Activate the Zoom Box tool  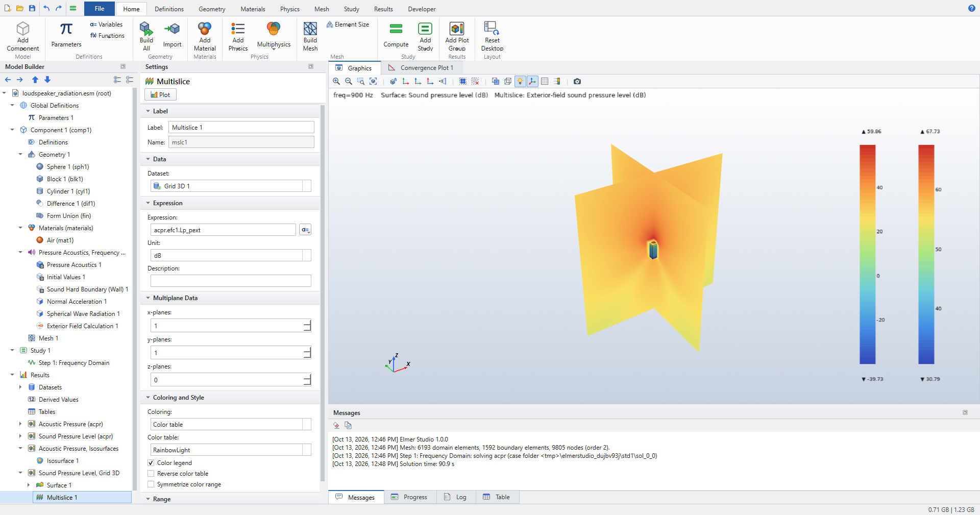pos(361,81)
